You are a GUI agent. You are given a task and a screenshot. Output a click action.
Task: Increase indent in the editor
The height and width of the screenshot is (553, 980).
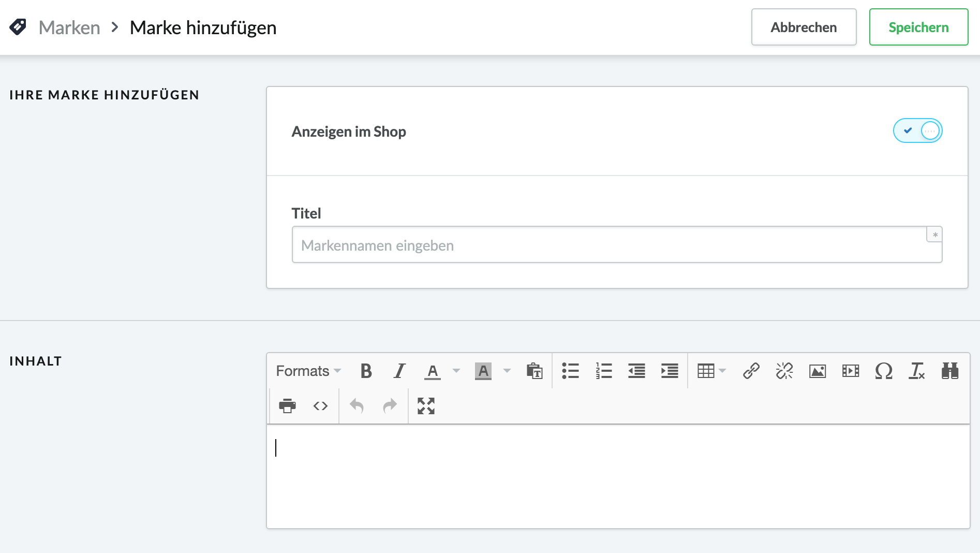(670, 371)
